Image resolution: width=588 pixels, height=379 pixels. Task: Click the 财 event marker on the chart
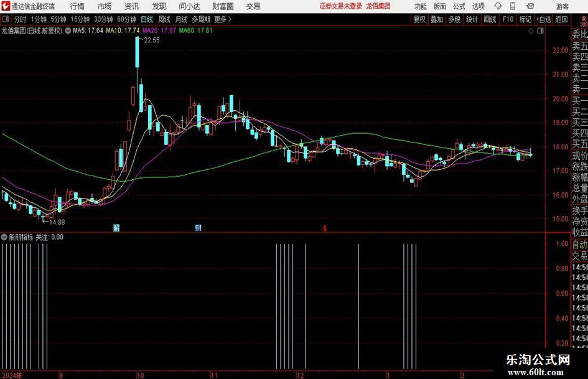pyautogui.click(x=198, y=228)
